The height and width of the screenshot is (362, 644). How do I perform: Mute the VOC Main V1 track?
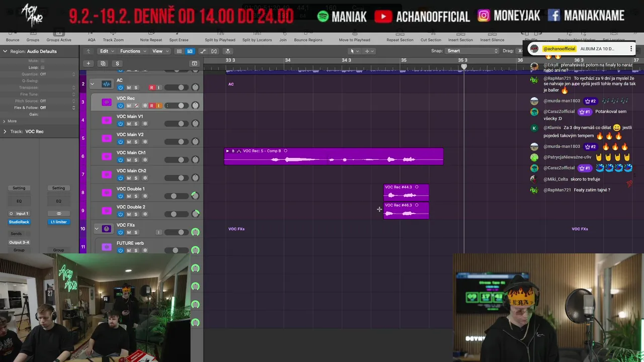tap(128, 124)
